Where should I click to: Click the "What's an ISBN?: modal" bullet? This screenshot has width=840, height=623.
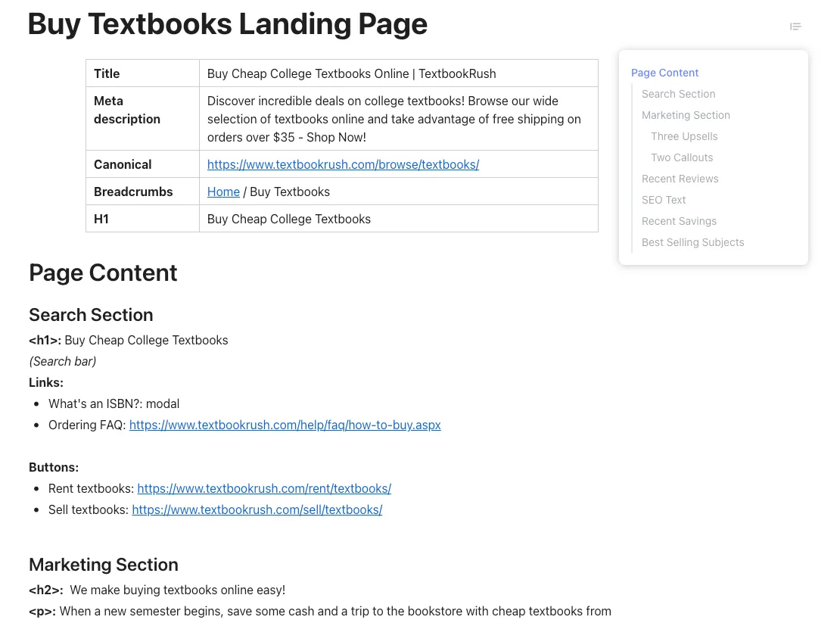coord(114,404)
